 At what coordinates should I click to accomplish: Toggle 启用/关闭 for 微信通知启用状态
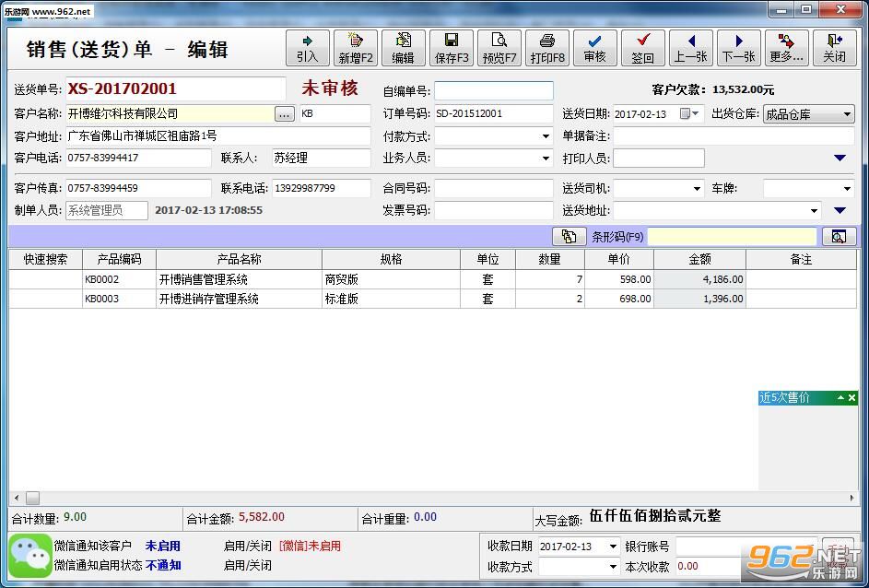coord(247,566)
